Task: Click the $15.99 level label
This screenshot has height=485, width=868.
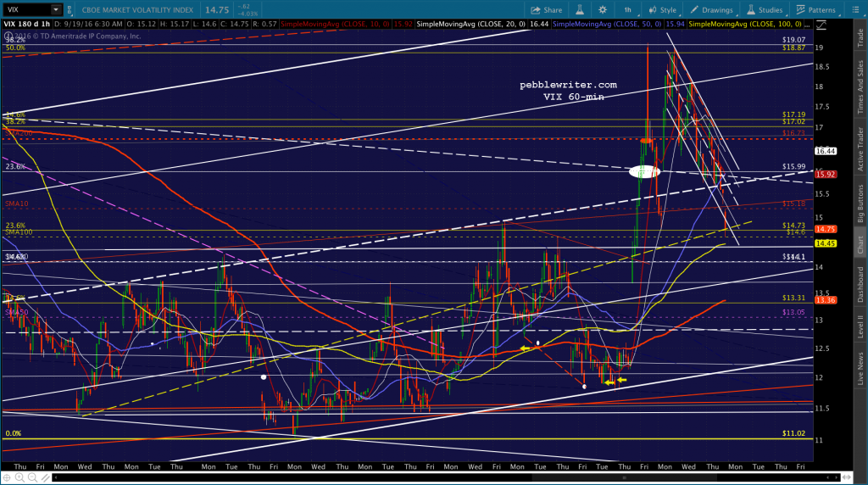Action: 793,167
